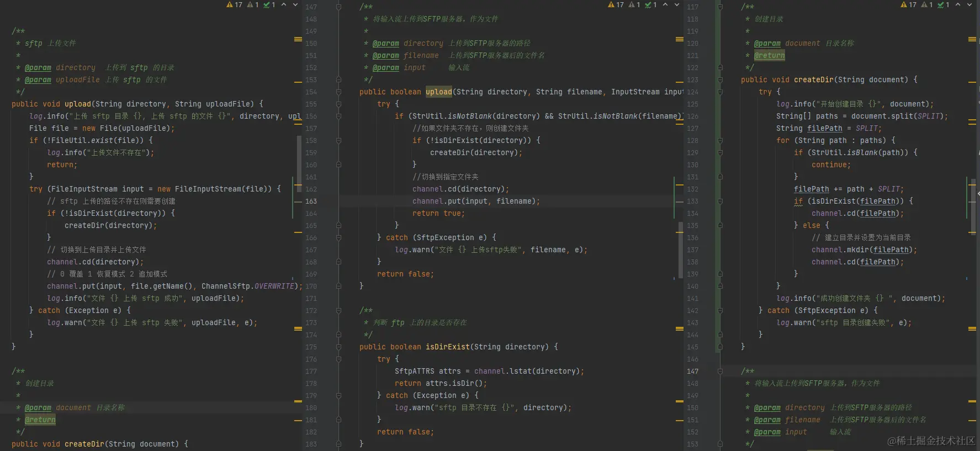Click line number 163 in the middle gutter
This screenshot has height=451, width=980.
click(x=311, y=201)
